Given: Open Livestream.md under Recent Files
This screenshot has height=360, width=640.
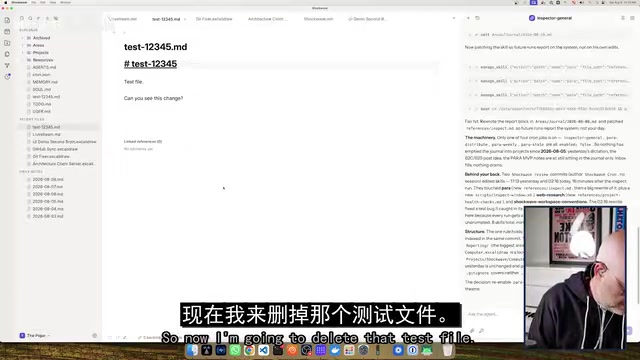Looking at the screenshot, I should pyautogui.click(x=46, y=134).
